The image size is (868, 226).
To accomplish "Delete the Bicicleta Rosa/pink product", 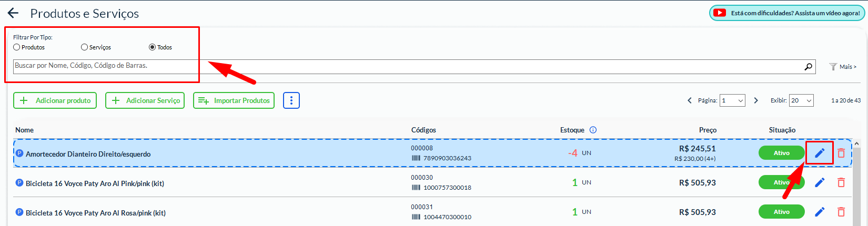I will [841, 212].
